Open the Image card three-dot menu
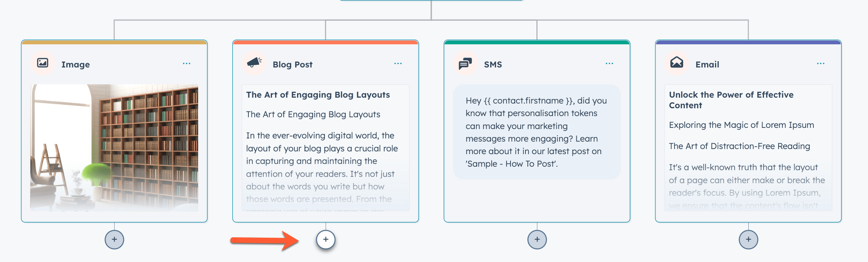 186,64
